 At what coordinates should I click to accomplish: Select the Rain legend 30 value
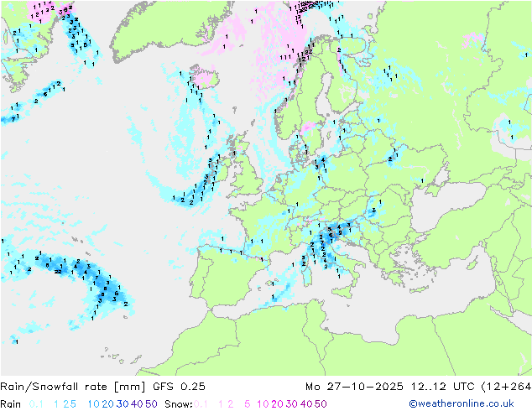coord(123,404)
